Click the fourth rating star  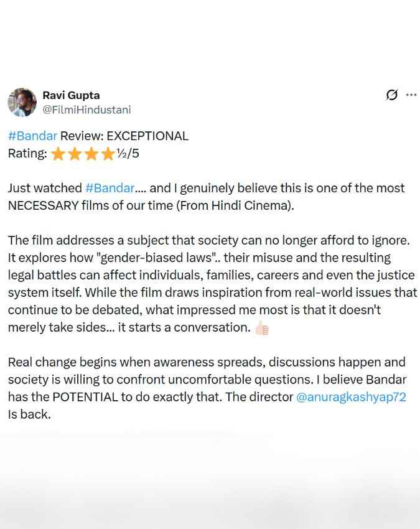click(108, 154)
